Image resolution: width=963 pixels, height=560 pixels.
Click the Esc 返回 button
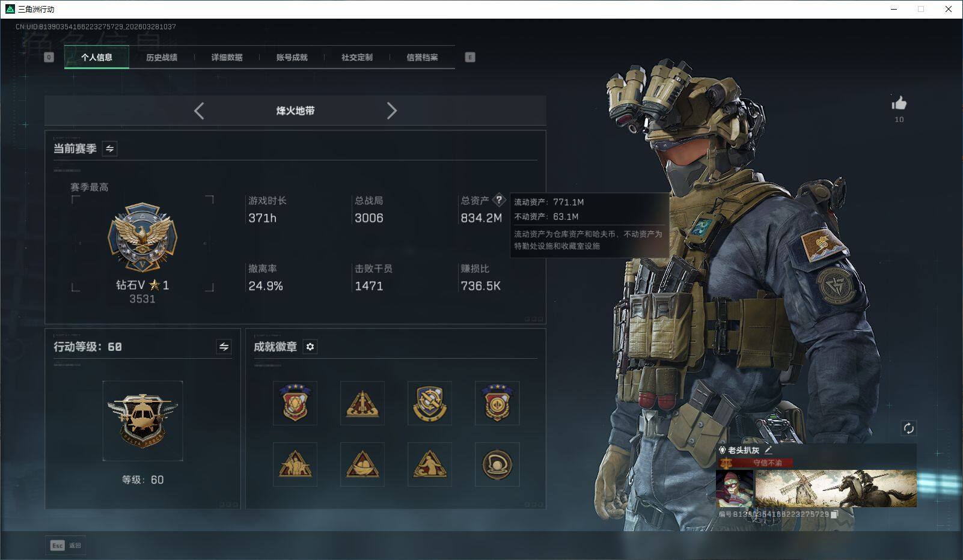[66, 546]
